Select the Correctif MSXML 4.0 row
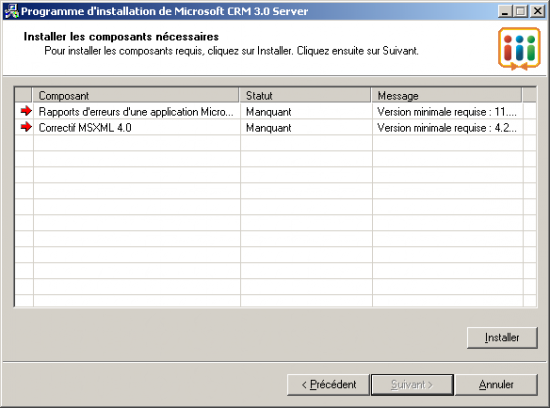550x408 pixels. (275, 127)
